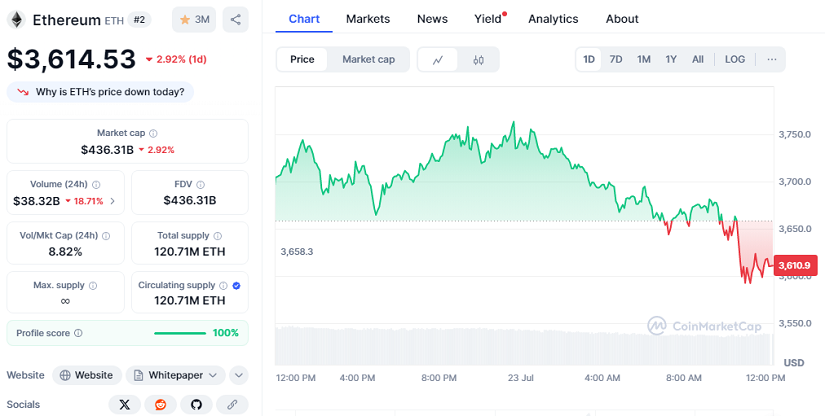Screen dimensions: 825x416
Task: Switch to line chart view
Action: [x=438, y=60]
